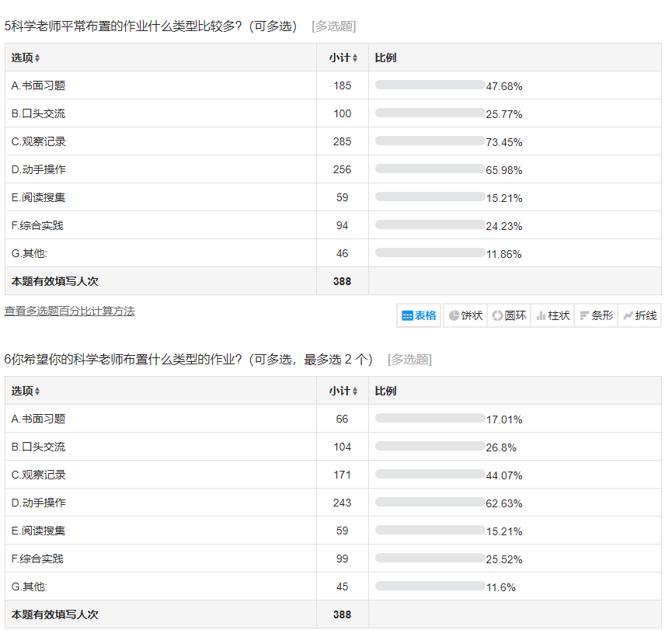Select the A.书面习题 row in question 5
This screenshot has height=630, width=672.
[x=38, y=85]
